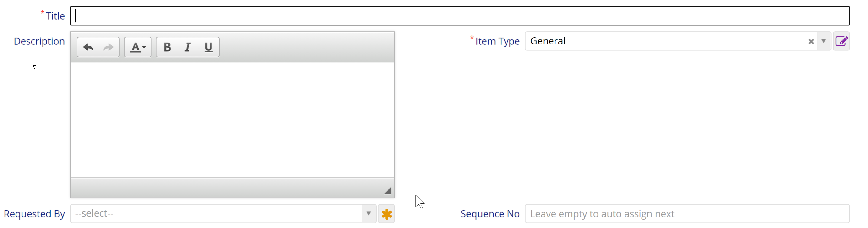Toggle Underline formatting in the Description editor

click(209, 47)
